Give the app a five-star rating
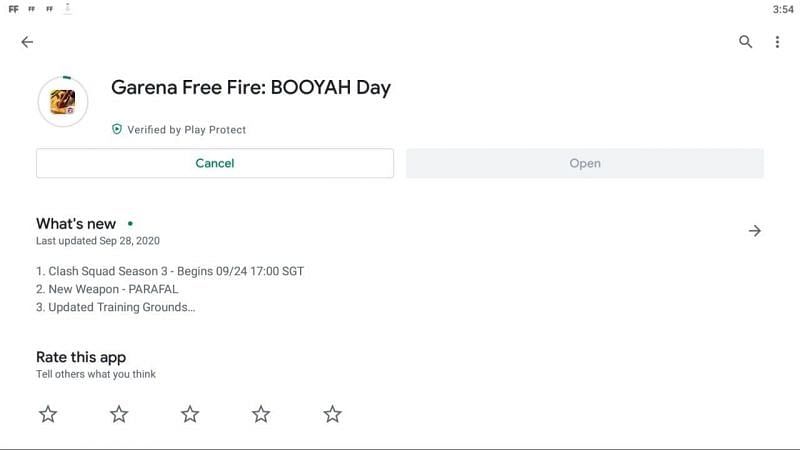800x450 pixels. pos(333,414)
